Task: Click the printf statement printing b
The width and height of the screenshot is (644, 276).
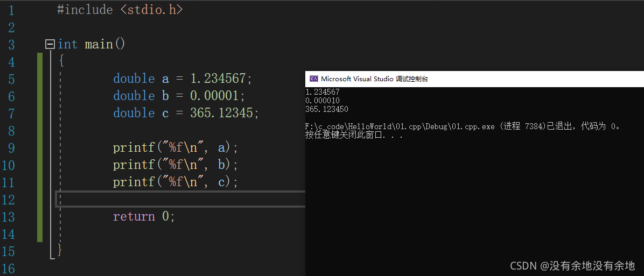Action: [x=176, y=165]
